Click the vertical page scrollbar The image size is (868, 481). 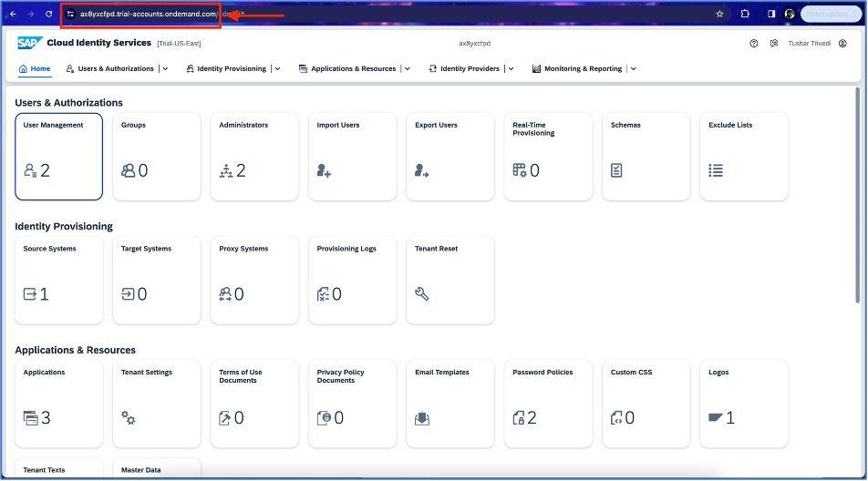(857, 195)
